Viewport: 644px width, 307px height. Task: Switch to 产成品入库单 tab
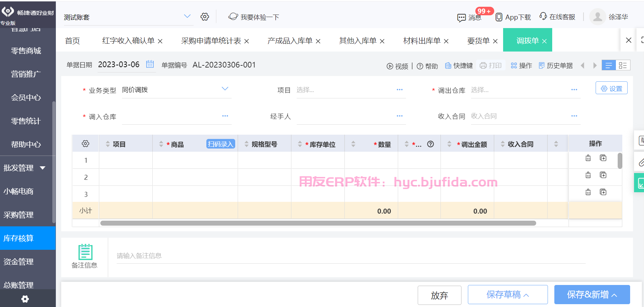[x=290, y=41]
